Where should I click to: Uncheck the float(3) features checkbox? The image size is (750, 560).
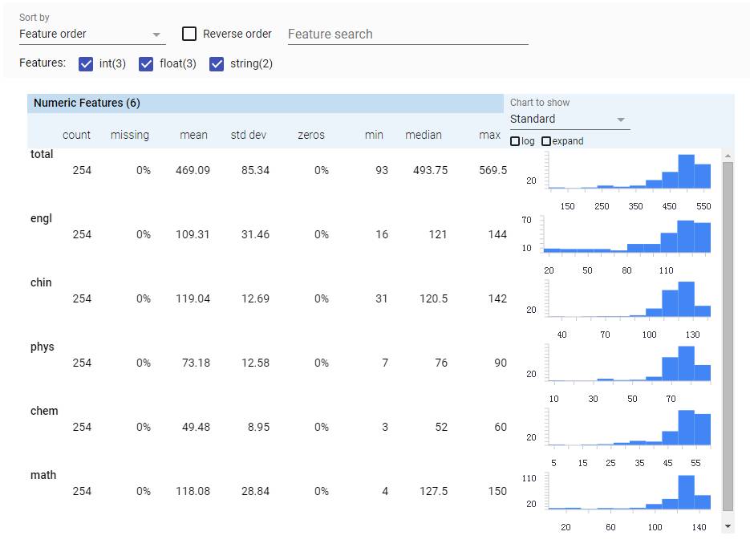(146, 63)
